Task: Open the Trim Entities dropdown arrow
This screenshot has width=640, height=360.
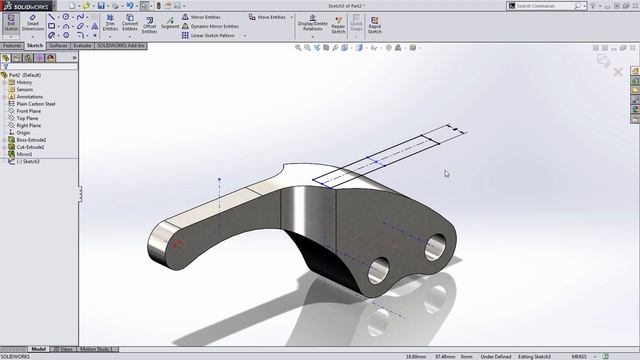Action: pos(110,37)
